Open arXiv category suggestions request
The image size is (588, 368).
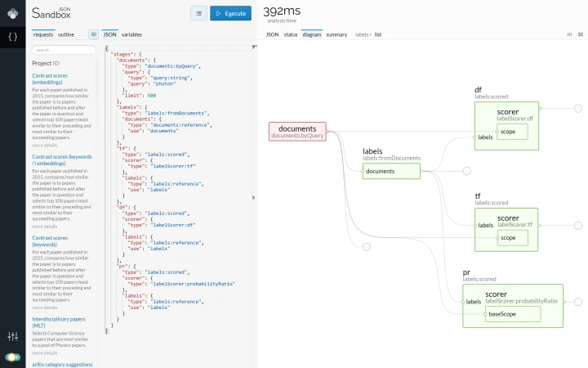tap(62, 364)
